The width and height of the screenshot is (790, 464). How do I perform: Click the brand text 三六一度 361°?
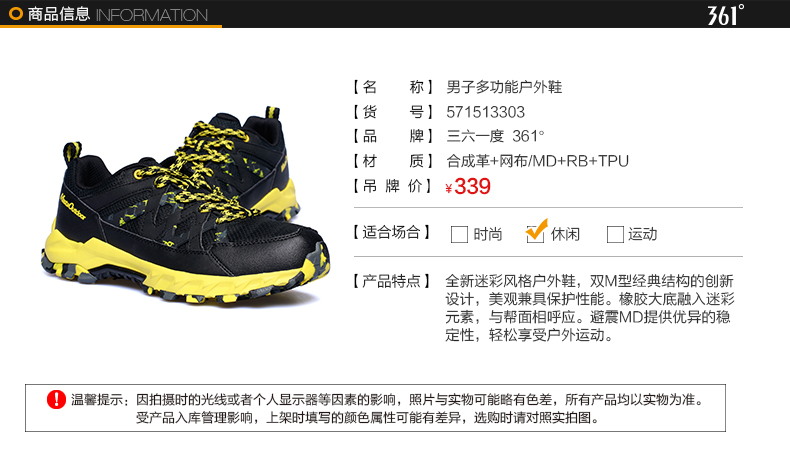click(x=495, y=136)
